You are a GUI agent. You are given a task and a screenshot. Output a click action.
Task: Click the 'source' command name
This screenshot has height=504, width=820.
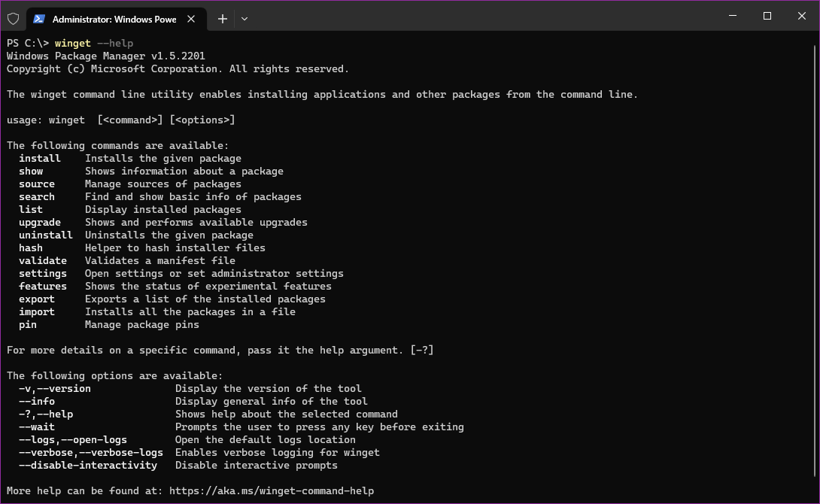(x=37, y=184)
